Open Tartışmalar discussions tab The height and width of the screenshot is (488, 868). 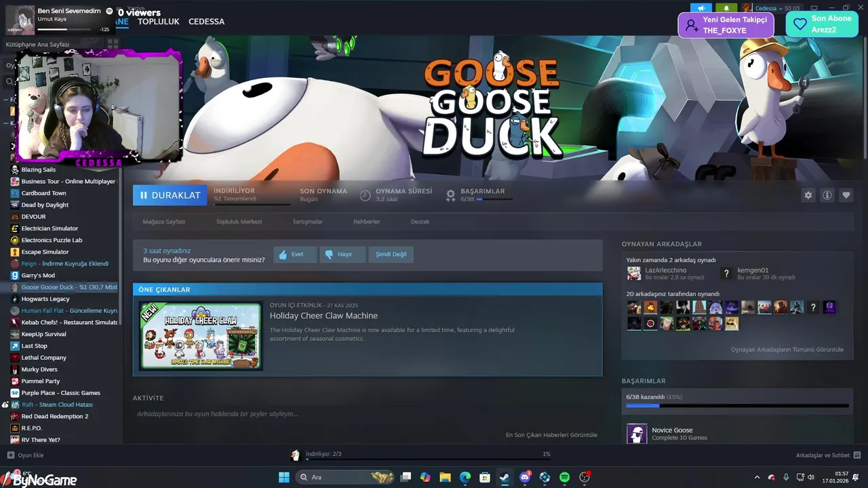coord(307,222)
